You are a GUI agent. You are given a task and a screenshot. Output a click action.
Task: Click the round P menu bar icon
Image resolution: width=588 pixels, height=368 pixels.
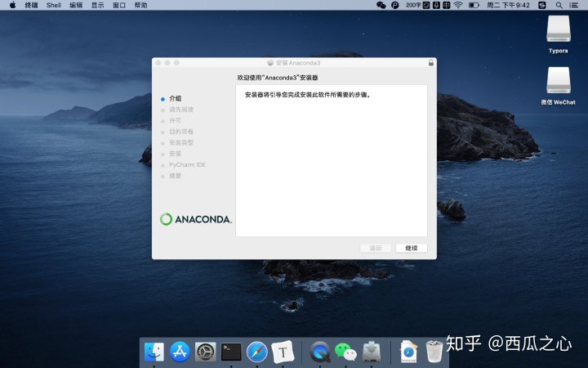coord(395,5)
